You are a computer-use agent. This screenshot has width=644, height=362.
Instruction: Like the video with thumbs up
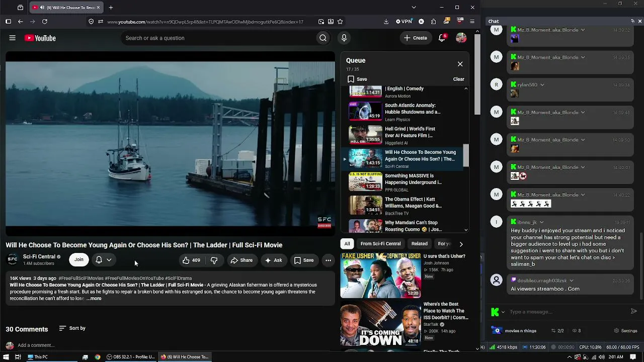point(191,260)
